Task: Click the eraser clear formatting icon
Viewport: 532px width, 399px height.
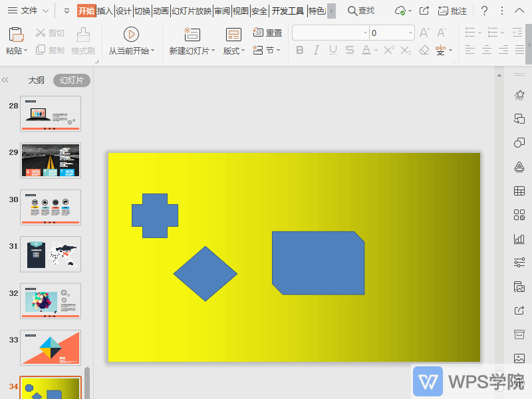Action: click(424, 50)
